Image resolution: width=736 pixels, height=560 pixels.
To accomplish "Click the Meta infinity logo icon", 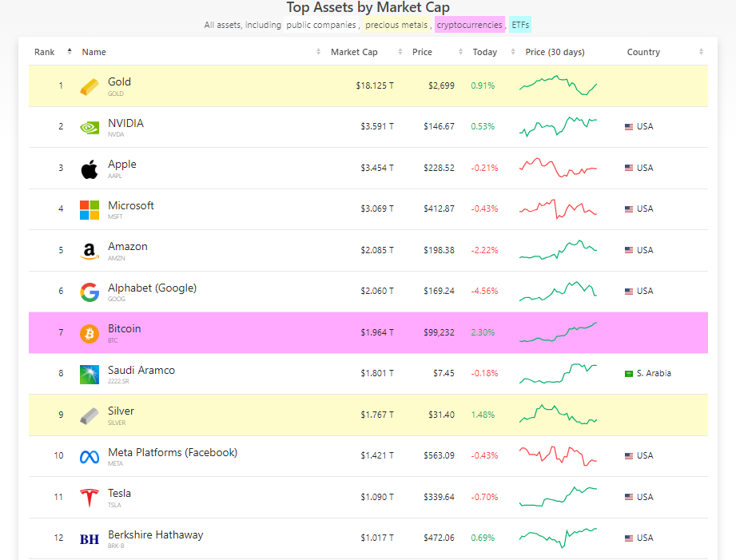I will coord(90,457).
